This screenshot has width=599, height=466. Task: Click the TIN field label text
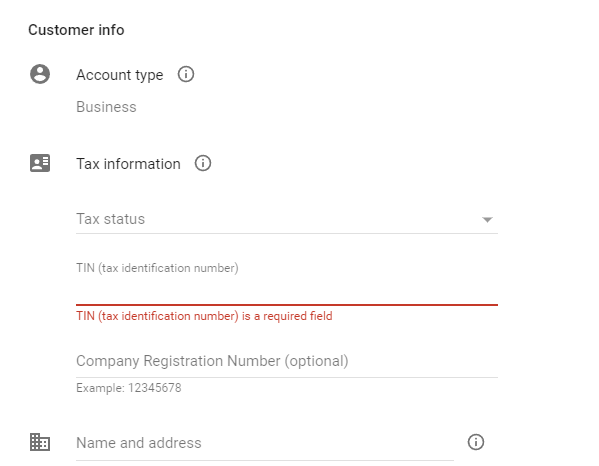pos(157,268)
